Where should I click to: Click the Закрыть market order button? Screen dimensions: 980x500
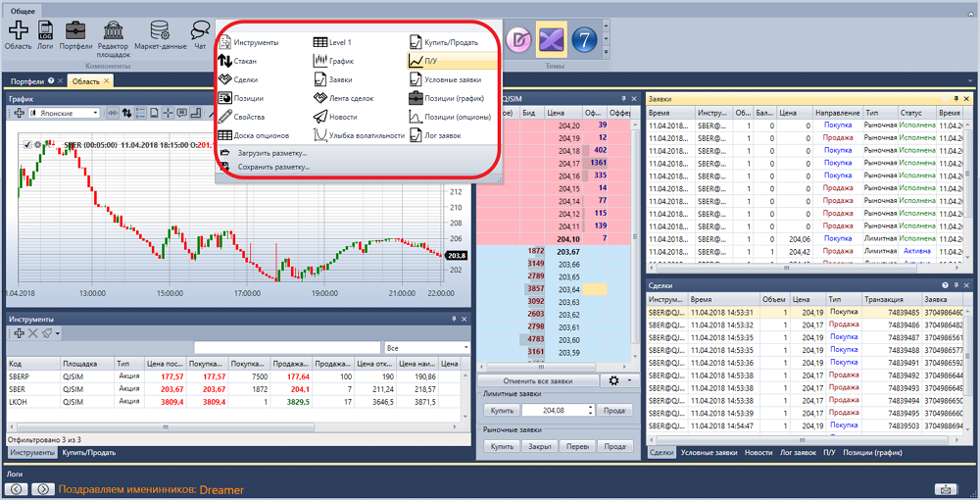pyautogui.click(x=539, y=446)
